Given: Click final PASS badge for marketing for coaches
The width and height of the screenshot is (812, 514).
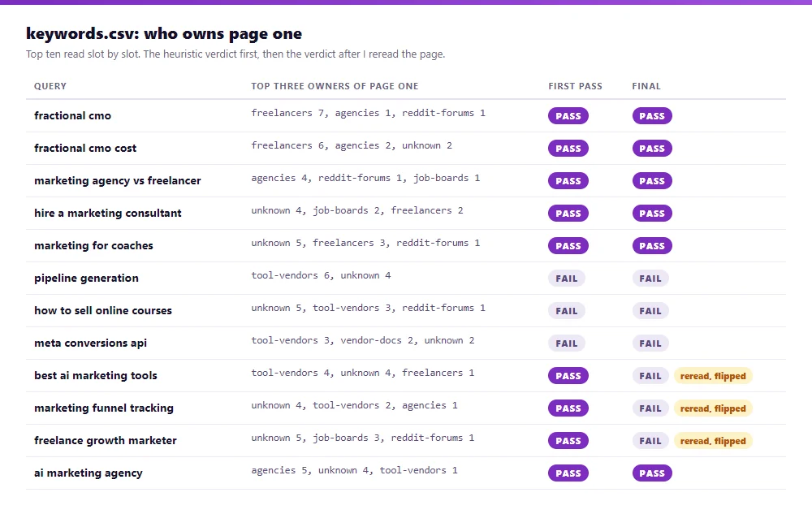Looking at the screenshot, I should tap(652, 246).
